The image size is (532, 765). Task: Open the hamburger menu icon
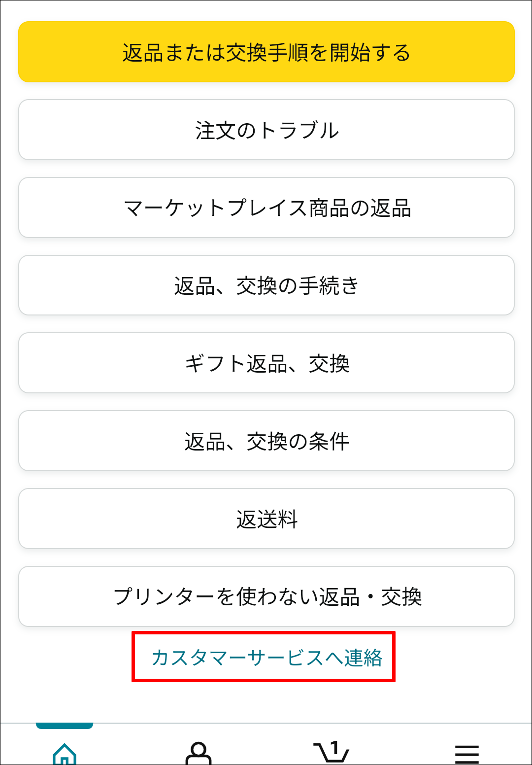tap(466, 754)
